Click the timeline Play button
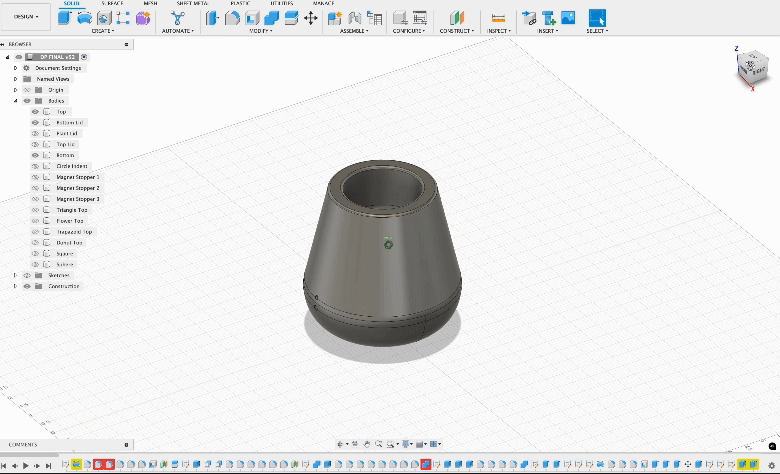 point(25,466)
